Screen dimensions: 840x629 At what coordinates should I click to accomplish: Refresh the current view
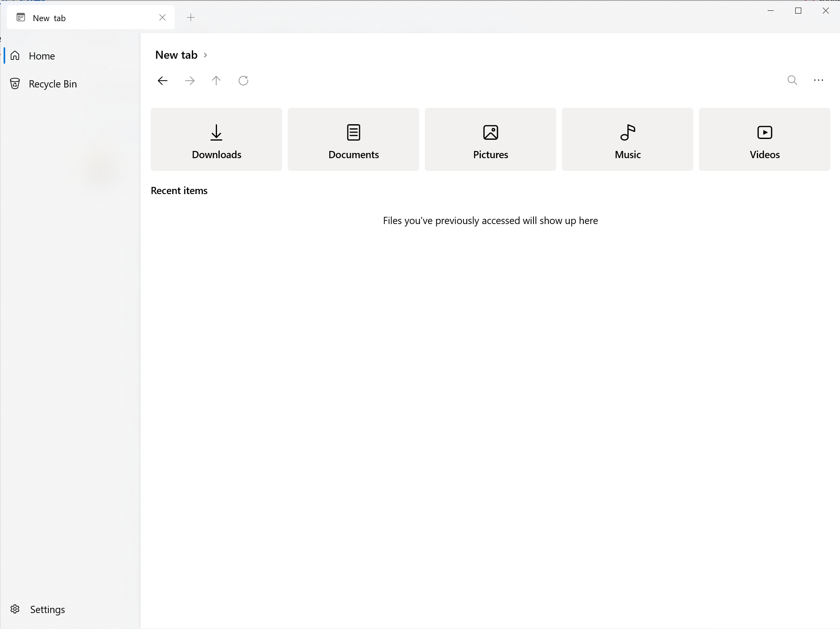tap(243, 81)
